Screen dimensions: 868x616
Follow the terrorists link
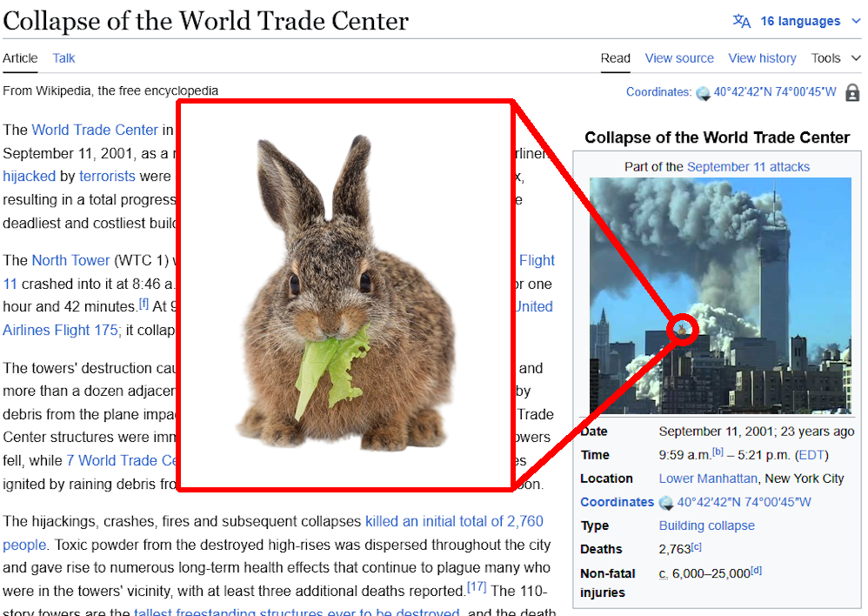point(107,176)
